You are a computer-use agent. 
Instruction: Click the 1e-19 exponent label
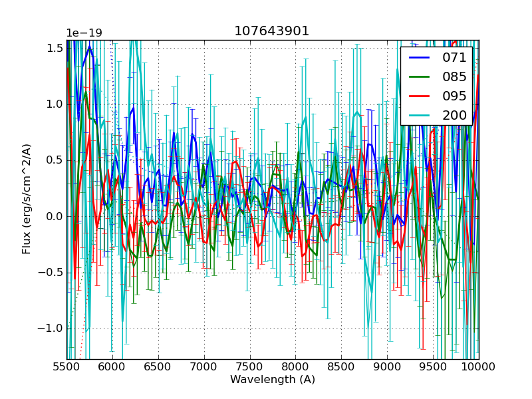pyautogui.click(x=84, y=33)
